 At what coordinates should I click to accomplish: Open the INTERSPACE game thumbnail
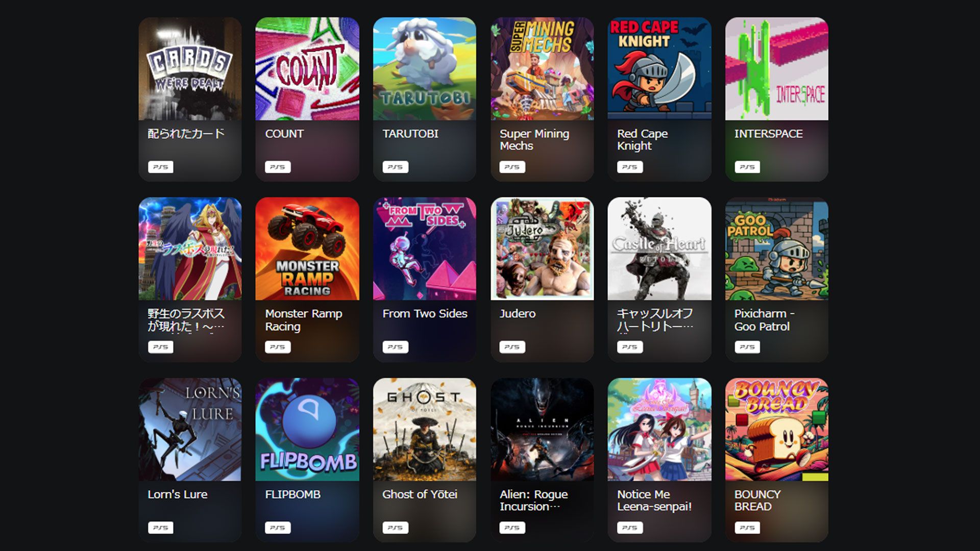tap(777, 69)
